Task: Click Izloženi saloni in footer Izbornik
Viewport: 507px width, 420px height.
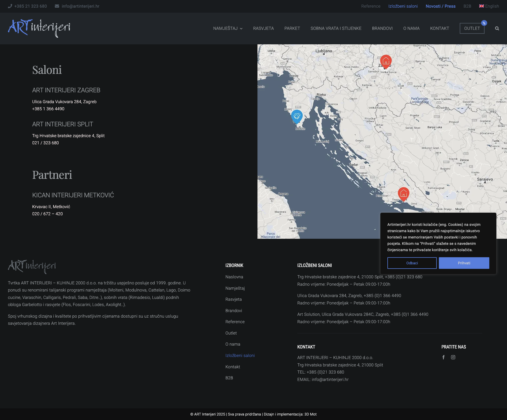Action: 240,355
